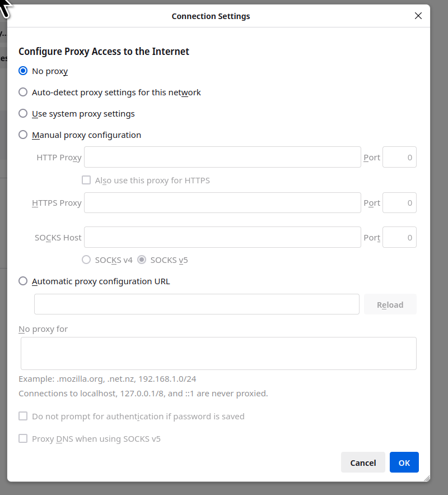Click the HTTP Proxy Port field

tap(399, 158)
